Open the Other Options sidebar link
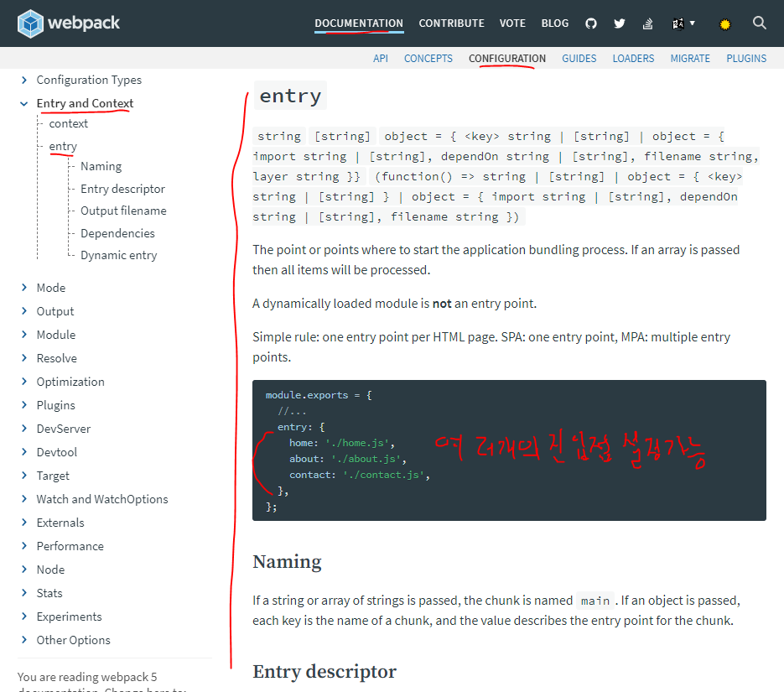 74,641
